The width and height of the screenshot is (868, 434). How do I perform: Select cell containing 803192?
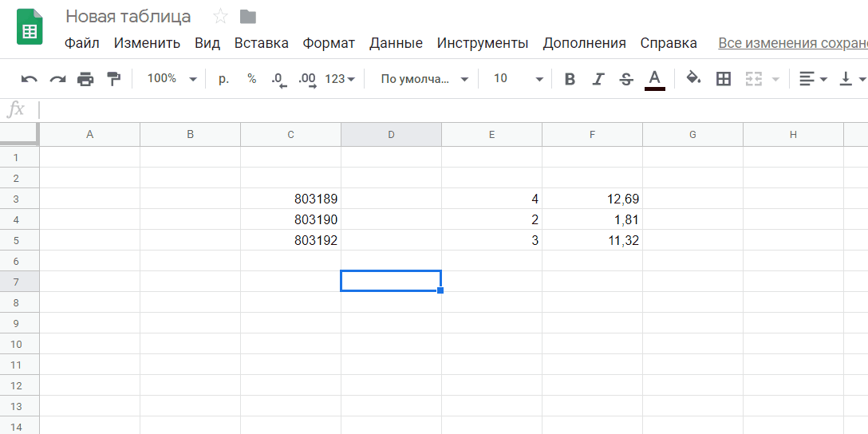click(290, 240)
